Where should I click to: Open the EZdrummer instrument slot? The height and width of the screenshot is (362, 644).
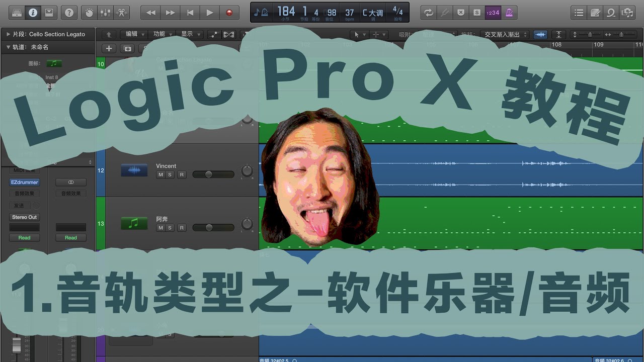(x=25, y=182)
